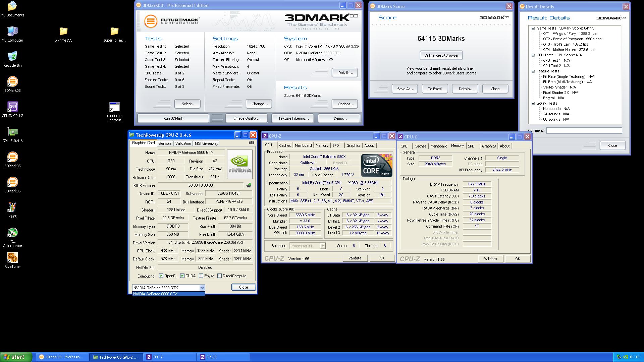Viewport: 644px width, 362px height.
Task: Click the Run 3DMark button
Action: coord(173,118)
